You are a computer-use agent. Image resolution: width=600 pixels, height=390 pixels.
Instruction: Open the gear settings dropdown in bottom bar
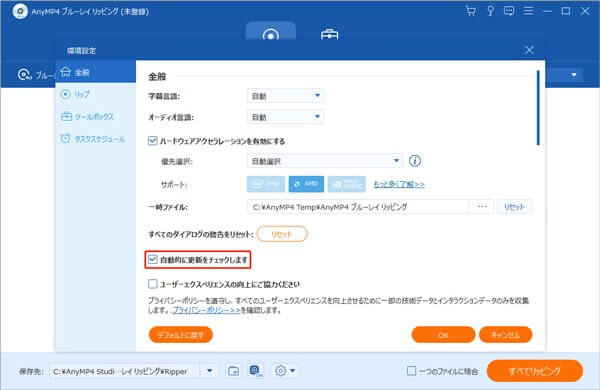pos(285,370)
